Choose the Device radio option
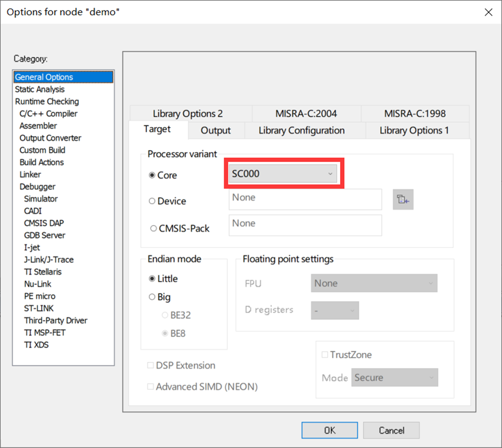This screenshot has width=502, height=448. click(153, 201)
